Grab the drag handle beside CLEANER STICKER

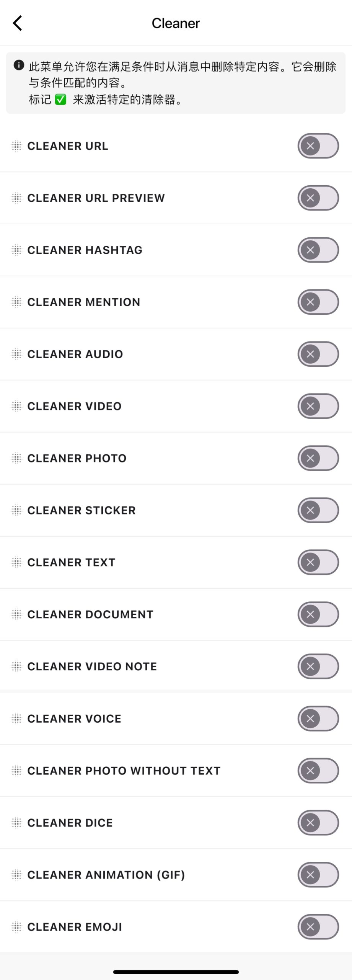[x=16, y=510]
